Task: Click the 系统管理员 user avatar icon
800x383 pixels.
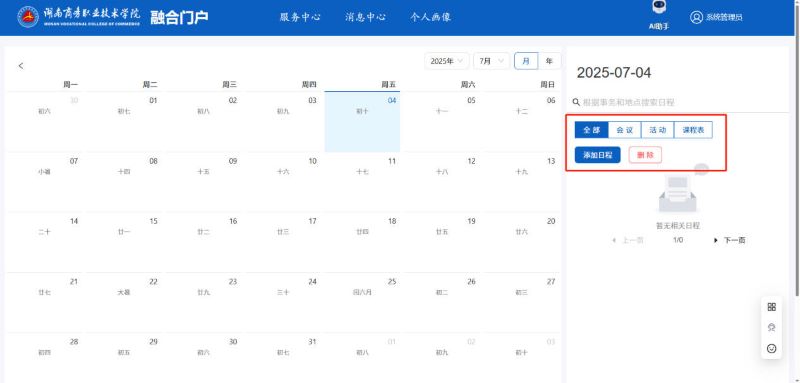Action: click(x=696, y=17)
